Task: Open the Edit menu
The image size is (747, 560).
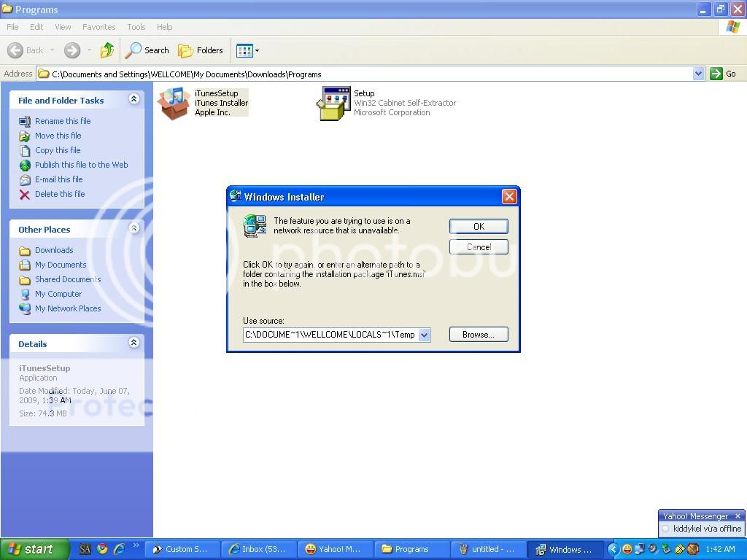Action: click(36, 27)
